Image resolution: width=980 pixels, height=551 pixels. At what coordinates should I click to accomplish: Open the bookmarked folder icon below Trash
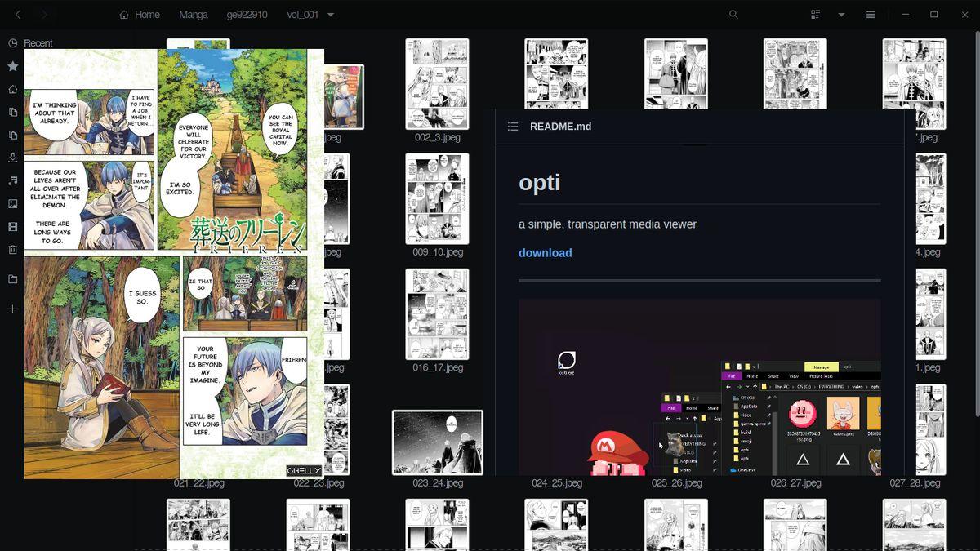[x=12, y=279]
